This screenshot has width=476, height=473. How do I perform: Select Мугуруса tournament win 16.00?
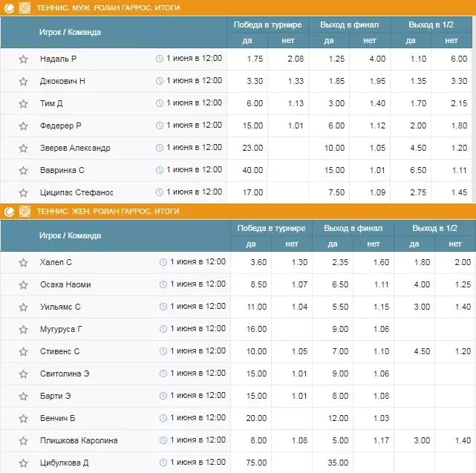tap(256, 329)
